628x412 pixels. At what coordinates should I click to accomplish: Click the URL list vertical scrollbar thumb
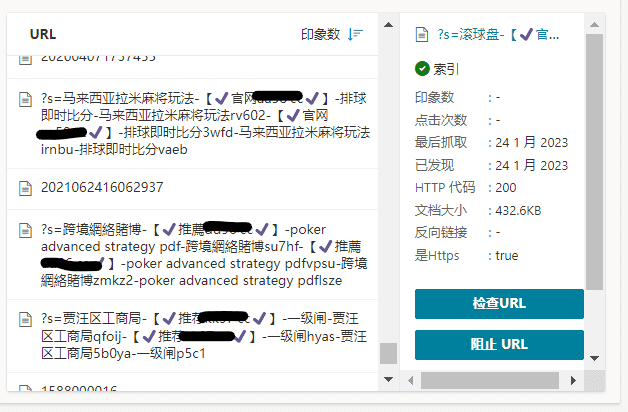pyautogui.click(x=388, y=353)
